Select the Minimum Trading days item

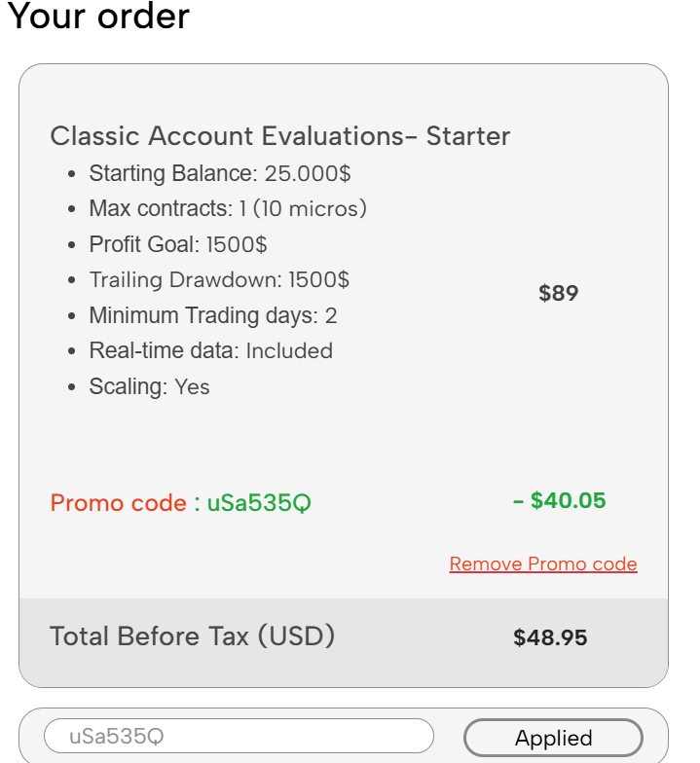coord(212,315)
